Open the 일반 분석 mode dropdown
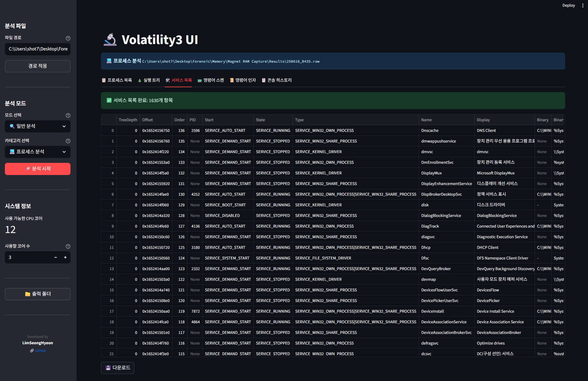Screen dimensions: 588x381 click(38, 126)
